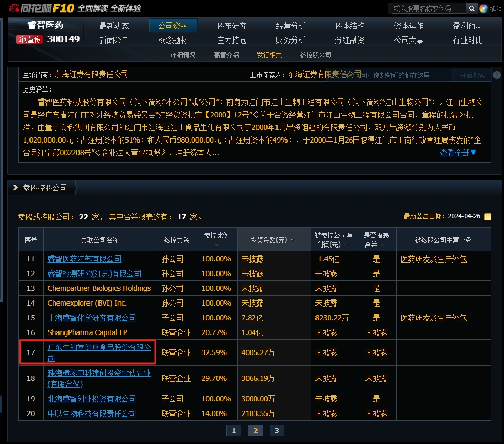The image size is (504, 444).
Task: Switch to 概念题材 tab
Action: (173, 40)
